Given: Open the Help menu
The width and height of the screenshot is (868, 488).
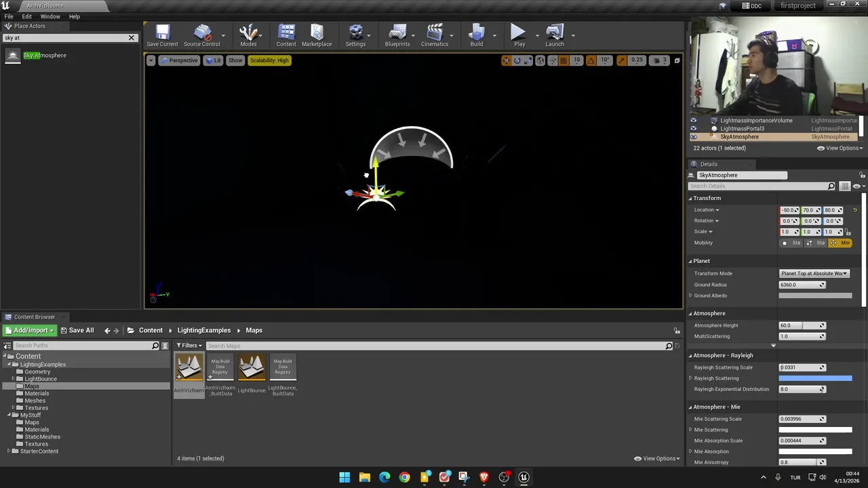Looking at the screenshot, I should [x=75, y=16].
